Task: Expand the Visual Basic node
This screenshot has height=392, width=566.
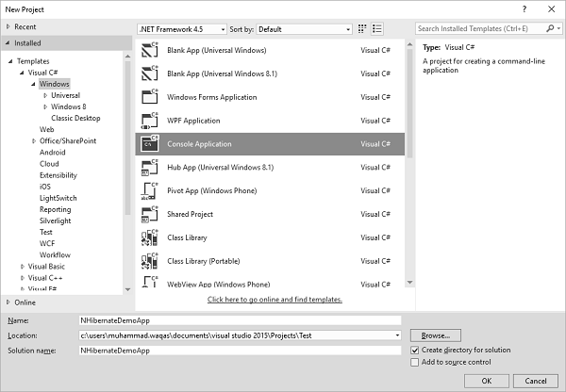Action: click(x=23, y=267)
